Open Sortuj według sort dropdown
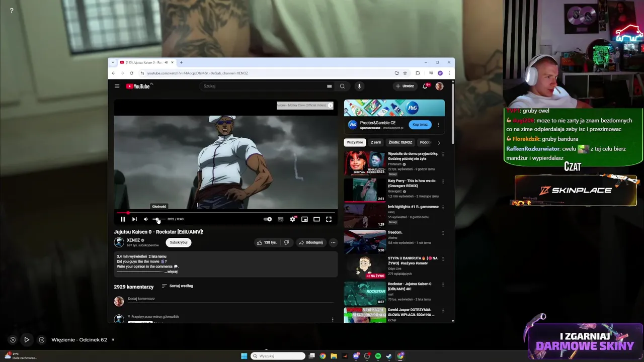This screenshot has width=644, height=362. point(178,286)
